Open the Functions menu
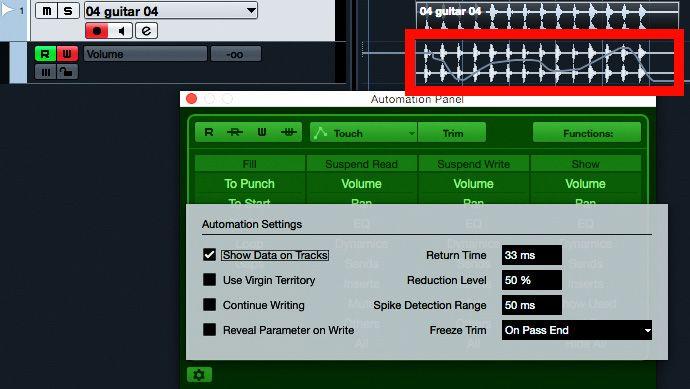The height and width of the screenshot is (389, 690). pos(587,132)
